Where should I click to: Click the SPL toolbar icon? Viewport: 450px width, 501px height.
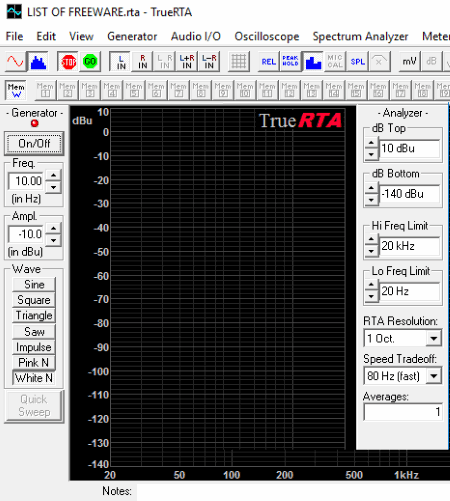click(358, 62)
